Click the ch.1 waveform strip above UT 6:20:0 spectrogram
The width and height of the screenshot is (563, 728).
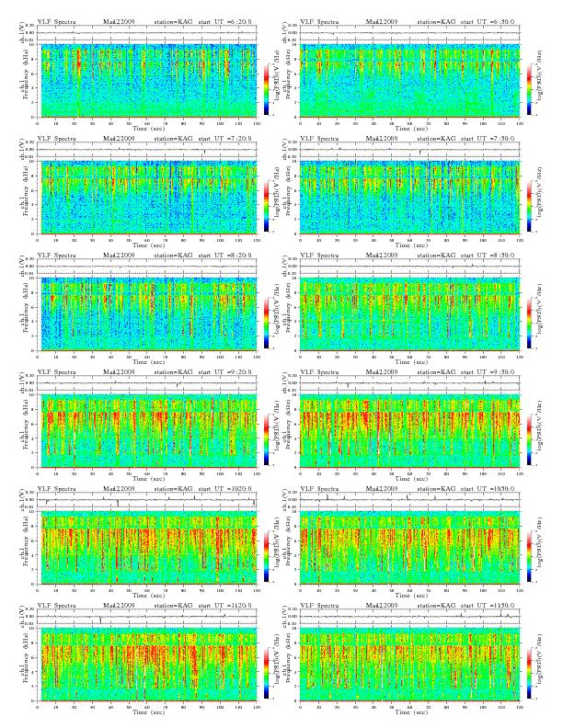click(x=147, y=33)
